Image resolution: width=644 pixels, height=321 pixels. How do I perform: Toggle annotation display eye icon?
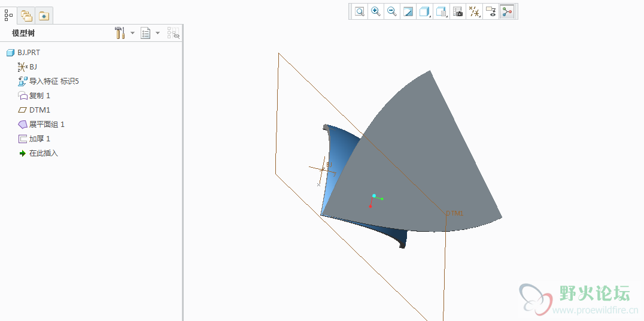[491, 11]
